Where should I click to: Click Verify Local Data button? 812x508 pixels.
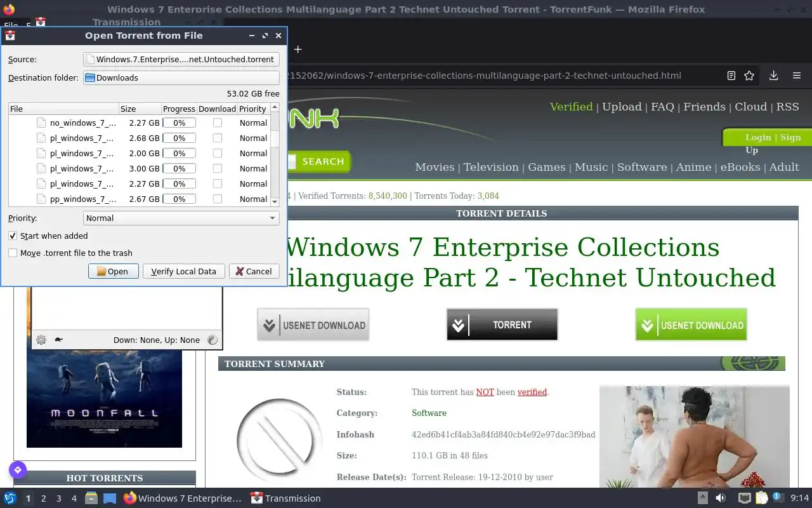tap(183, 271)
